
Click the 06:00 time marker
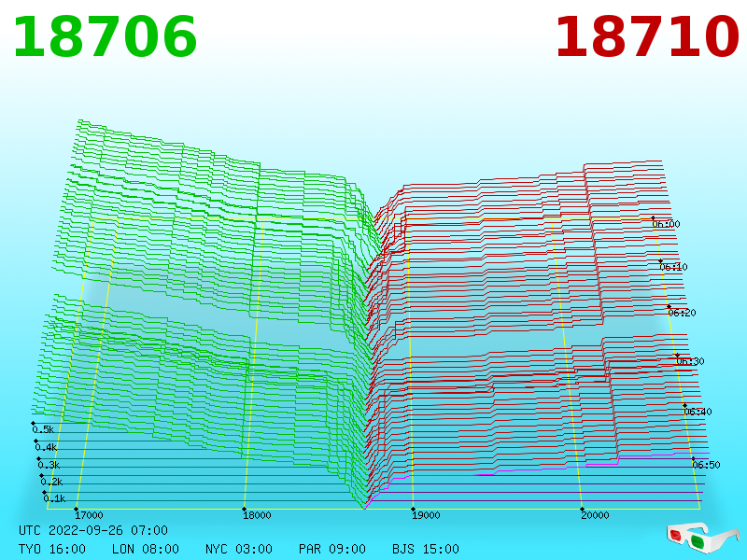pos(666,224)
